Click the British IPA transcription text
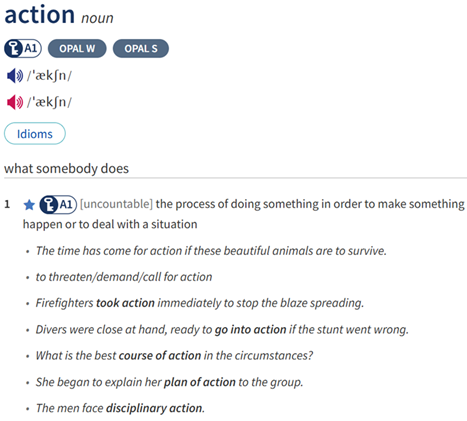The width and height of the screenshot is (467, 421). point(49,76)
